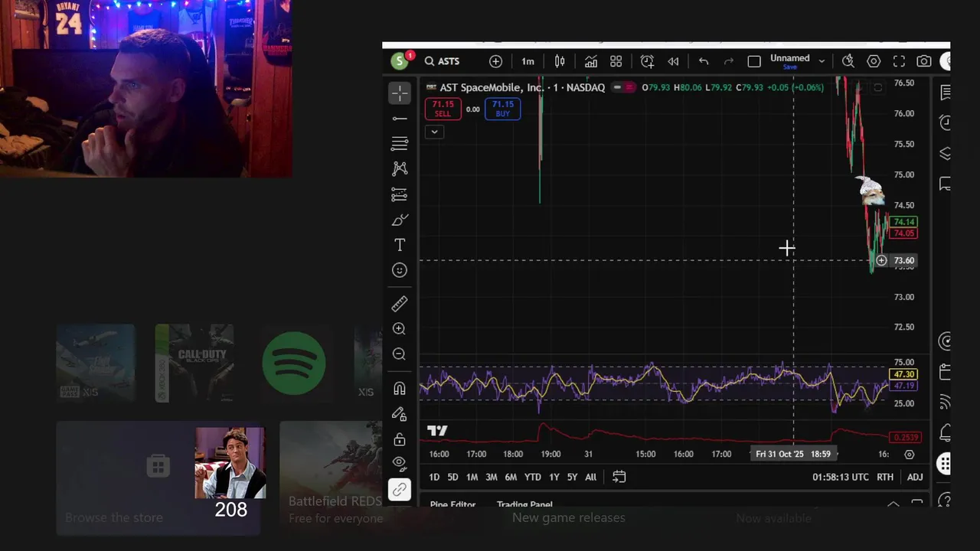Open the emoji and icons tool
Image resolution: width=980 pixels, height=551 pixels.
(400, 270)
